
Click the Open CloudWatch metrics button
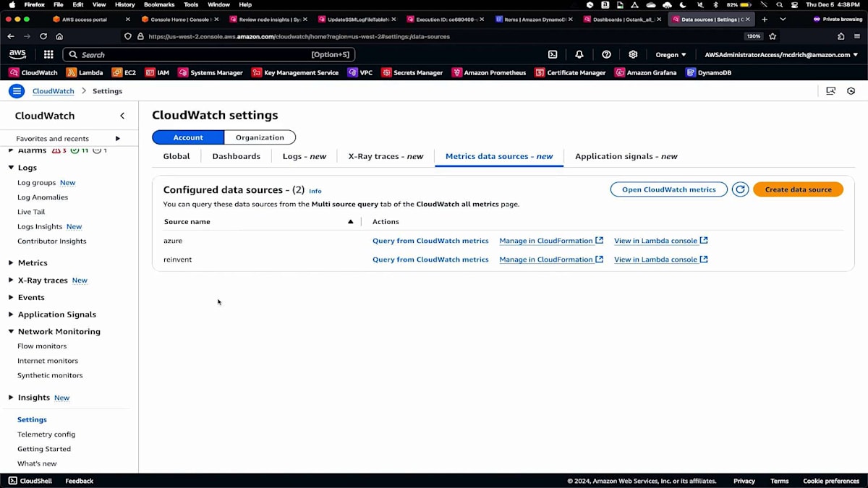click(x=669, y=189)
